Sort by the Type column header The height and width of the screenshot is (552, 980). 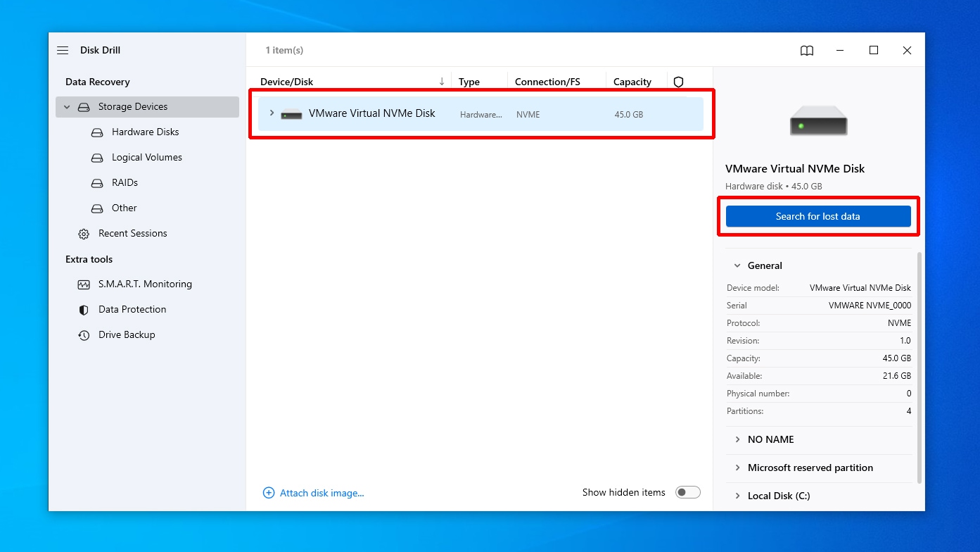click(469, 82)
